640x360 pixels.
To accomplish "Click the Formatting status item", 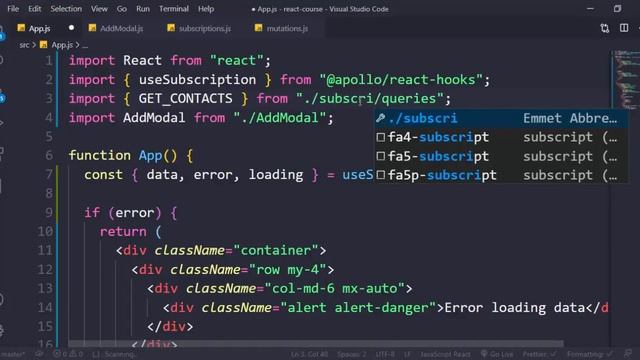I will [589, 354].
